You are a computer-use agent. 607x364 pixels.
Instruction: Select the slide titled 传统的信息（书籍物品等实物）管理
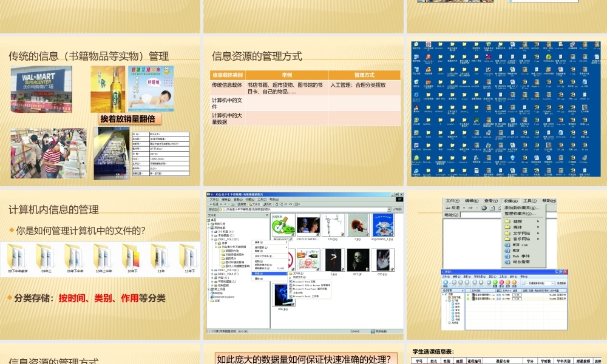click(100, 111)
